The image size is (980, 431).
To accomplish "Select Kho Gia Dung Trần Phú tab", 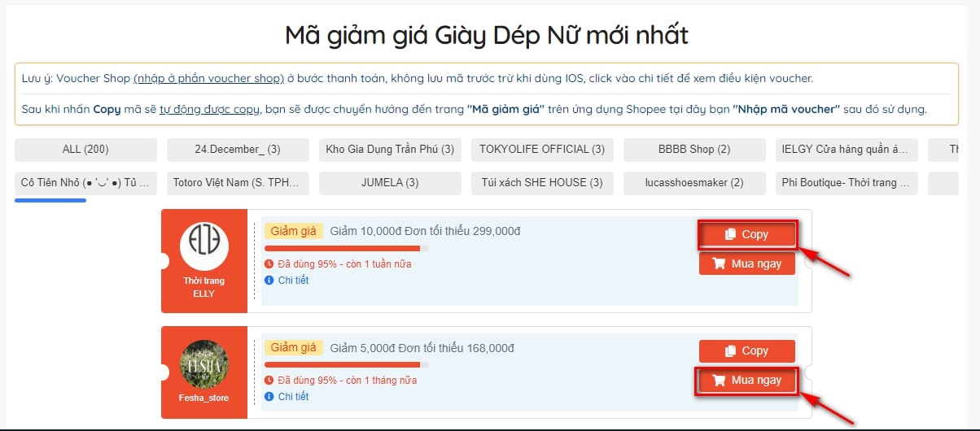I will [390, 150].
